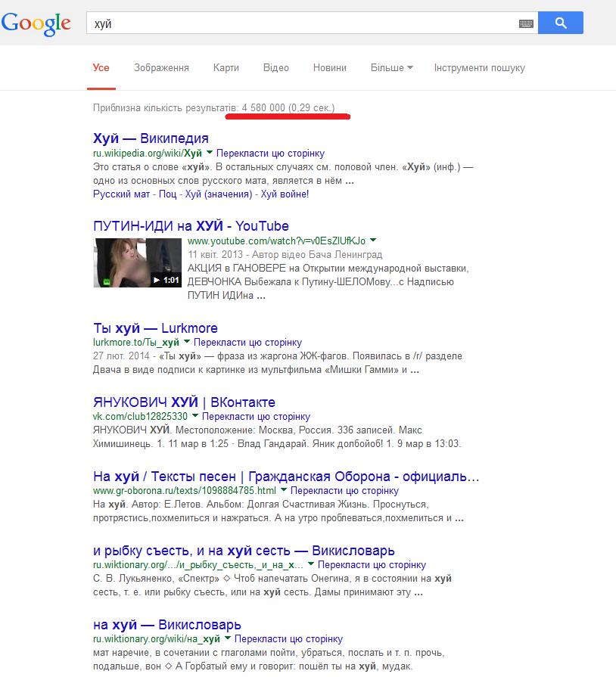Click the 11 квіт. 2013 video date text
Viewport: 616px width, 677px height.
(215, 255)
